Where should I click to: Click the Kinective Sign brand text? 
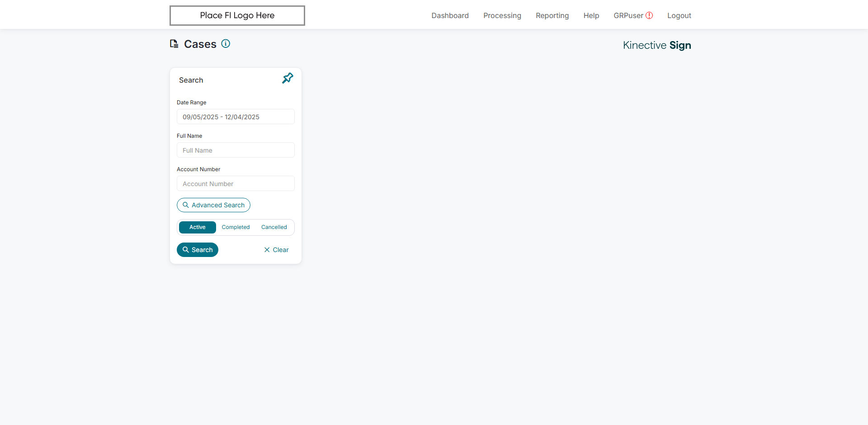657,45
